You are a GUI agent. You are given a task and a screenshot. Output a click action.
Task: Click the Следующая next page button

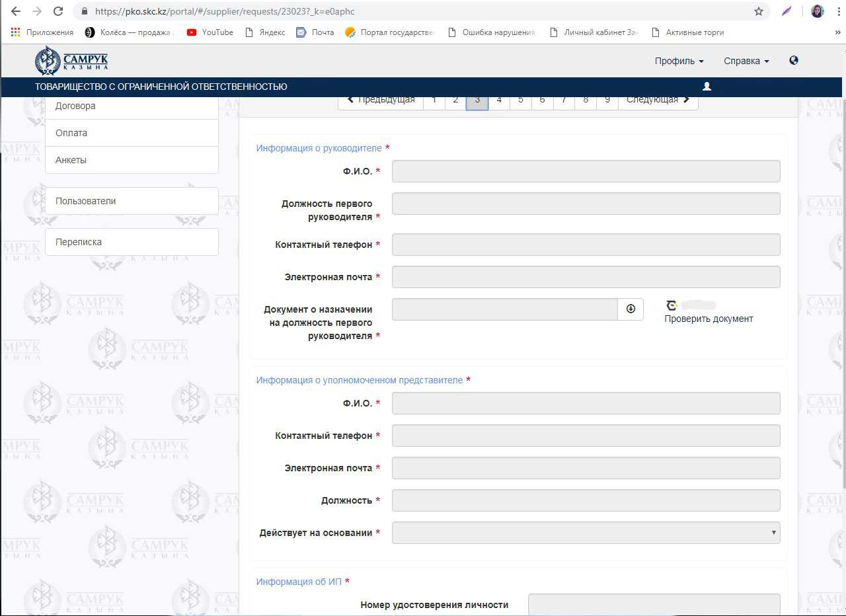pos(658,100)
